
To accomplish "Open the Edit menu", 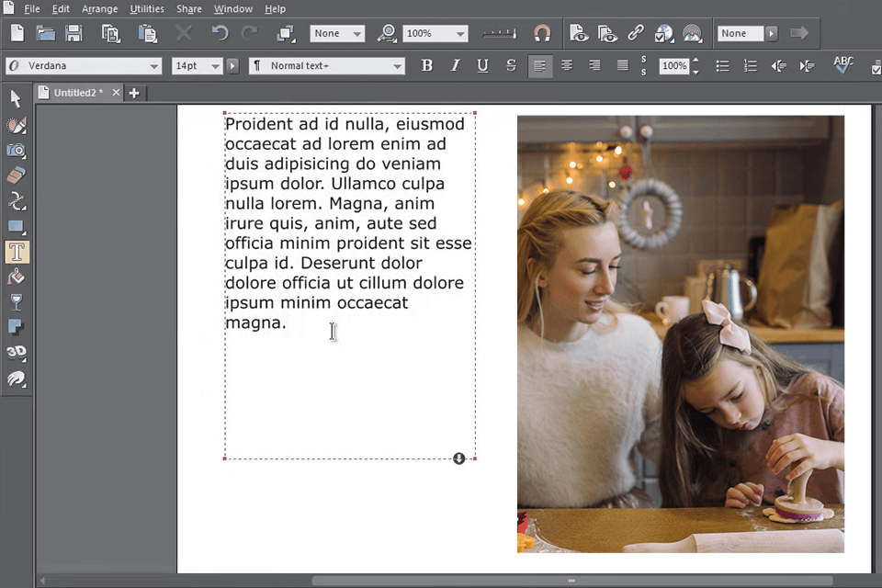I will pyautogui.click(x=61, y=9).
